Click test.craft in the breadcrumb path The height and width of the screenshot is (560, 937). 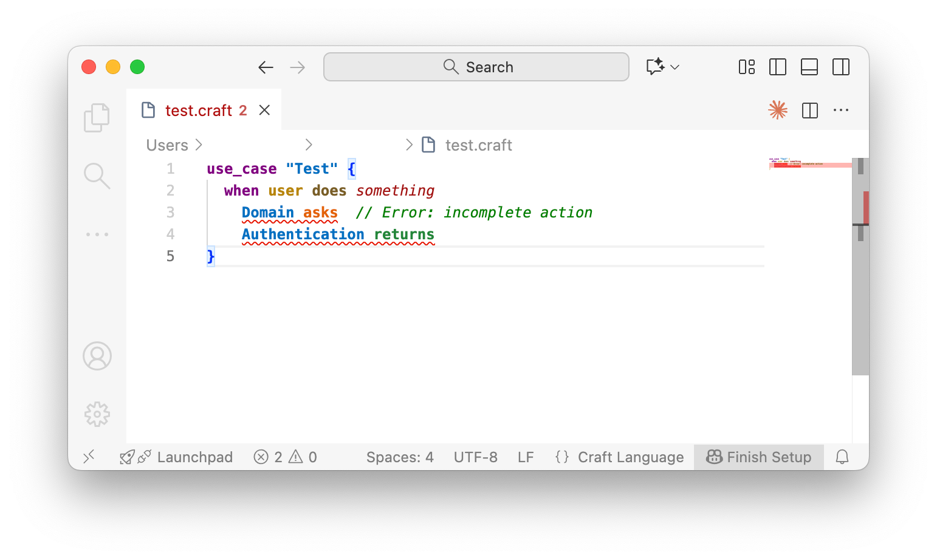[478, 145]
